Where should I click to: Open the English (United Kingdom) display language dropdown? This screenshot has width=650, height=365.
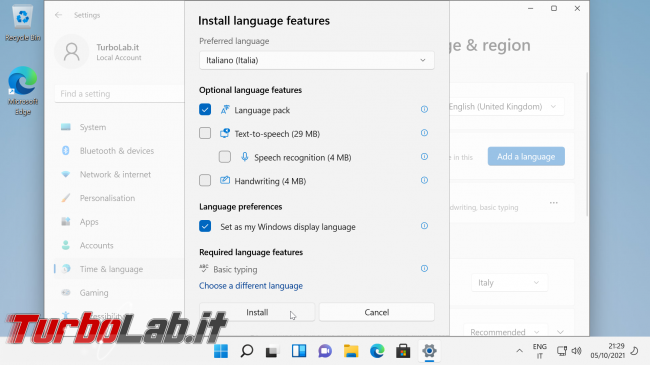507,107
